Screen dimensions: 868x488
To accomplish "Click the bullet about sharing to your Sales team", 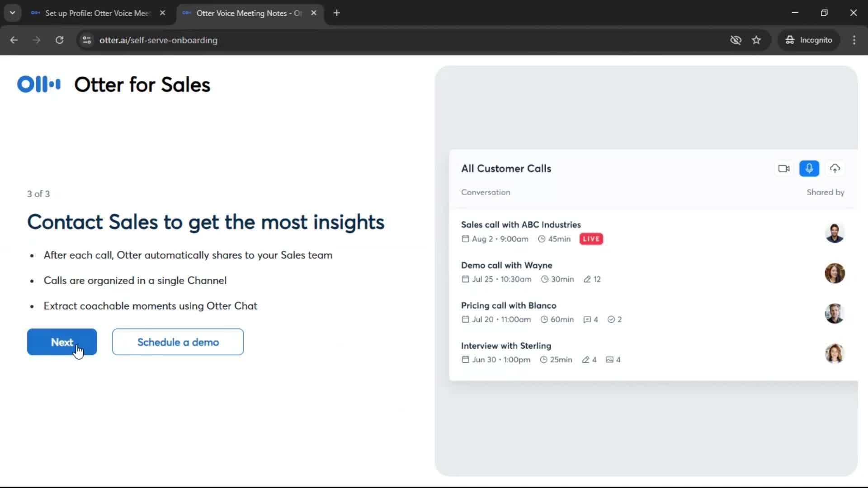I will (x=188, y=255).
